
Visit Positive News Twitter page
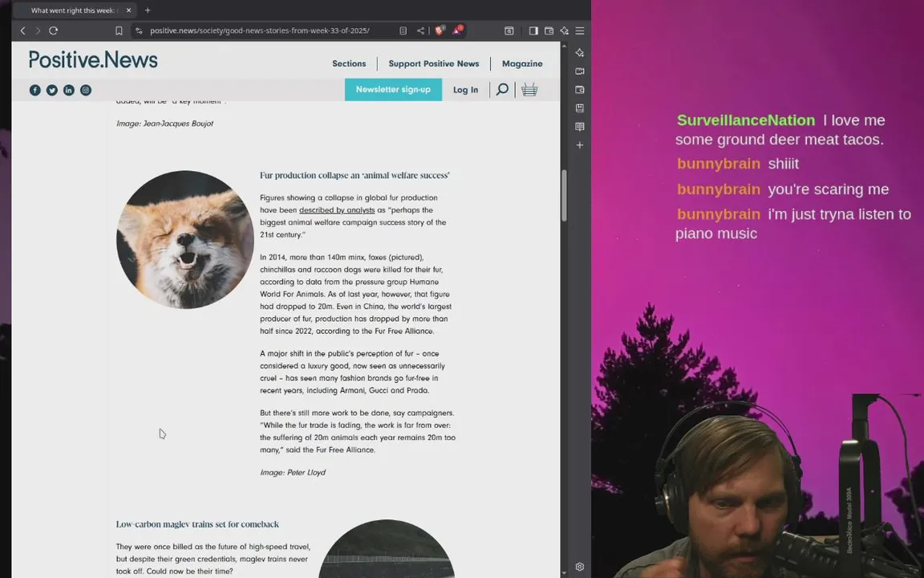click(52, 90)
